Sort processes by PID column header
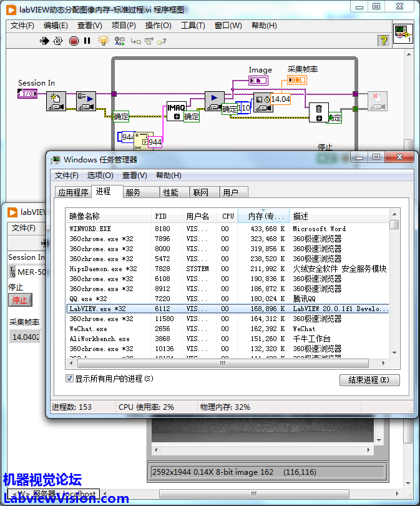 167,216
